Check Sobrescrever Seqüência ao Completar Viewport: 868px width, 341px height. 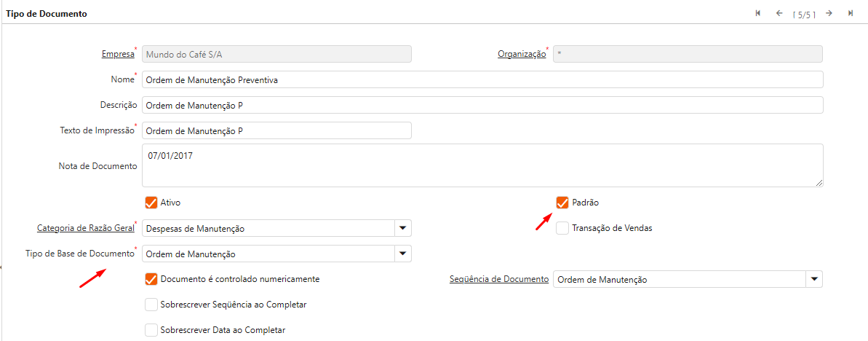tap(151, 305)
